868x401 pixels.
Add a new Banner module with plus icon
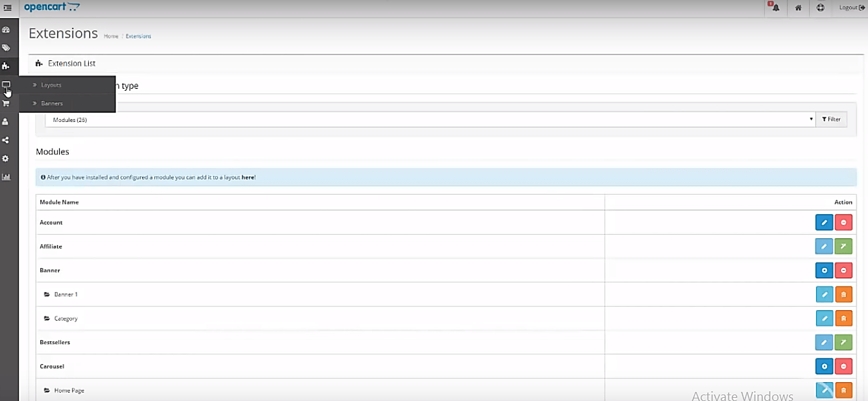[x=824, y=270]
